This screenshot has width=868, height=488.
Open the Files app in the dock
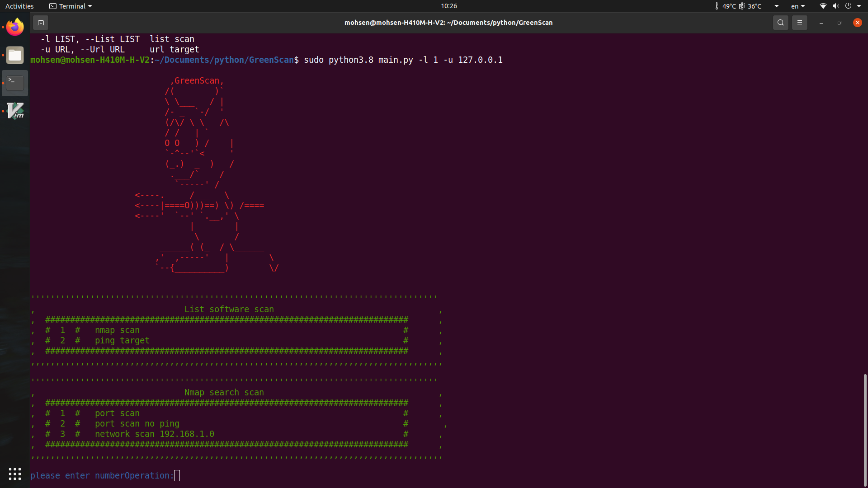(15, 55)
